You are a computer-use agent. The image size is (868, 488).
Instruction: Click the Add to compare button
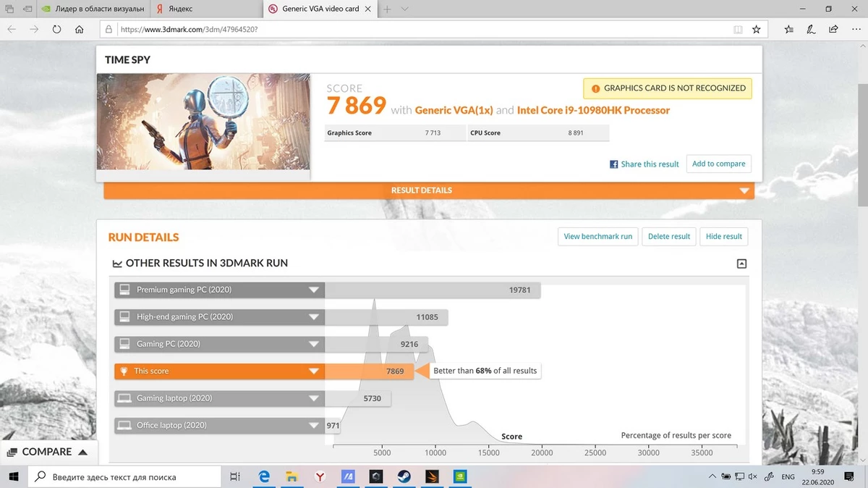(x=718, y=164)
